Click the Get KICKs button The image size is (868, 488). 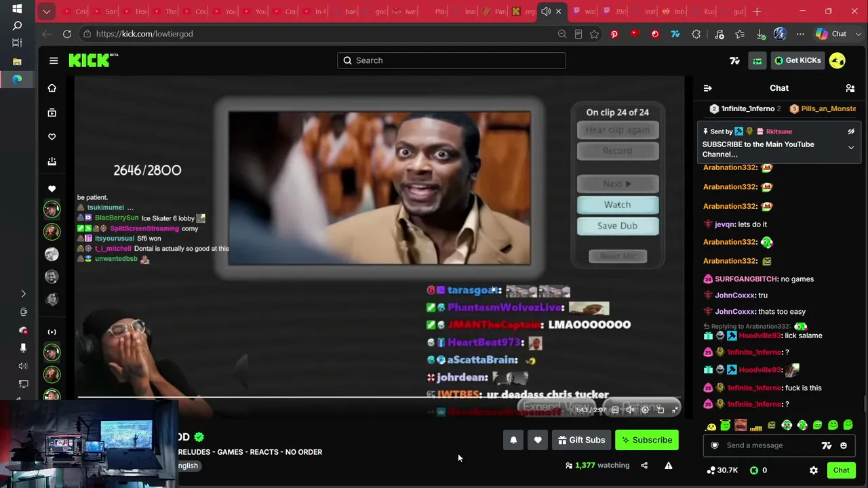click(x=797, y=60)
